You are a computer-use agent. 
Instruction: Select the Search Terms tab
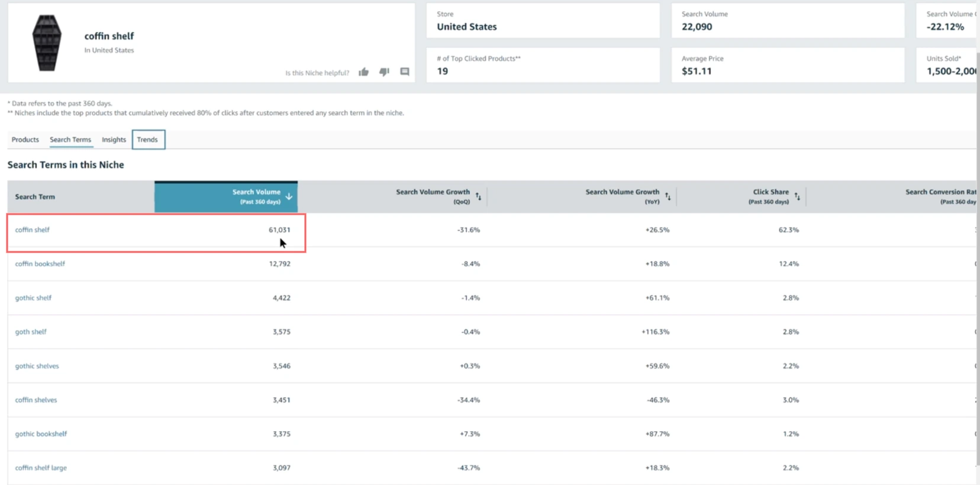point(70,140)
